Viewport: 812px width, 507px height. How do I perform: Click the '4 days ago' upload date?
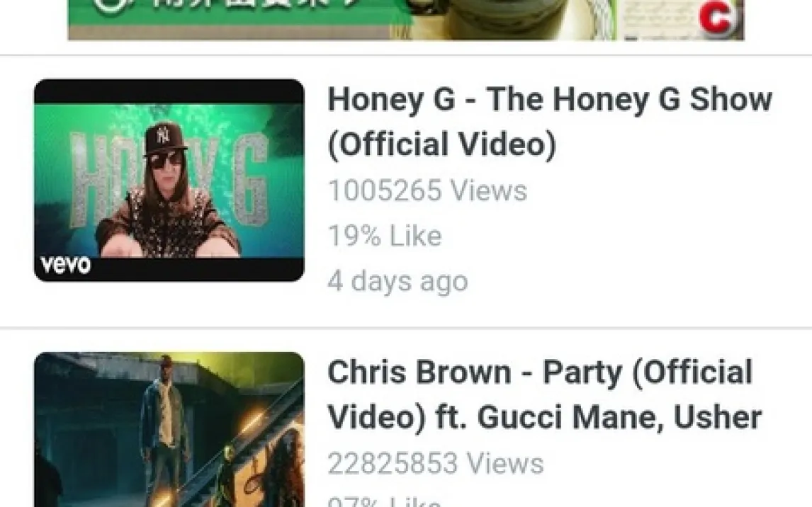point(397,281)
